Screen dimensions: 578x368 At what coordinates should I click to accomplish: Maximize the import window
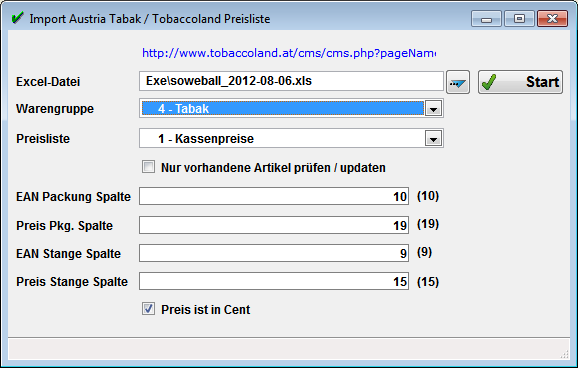click(519, 19)
